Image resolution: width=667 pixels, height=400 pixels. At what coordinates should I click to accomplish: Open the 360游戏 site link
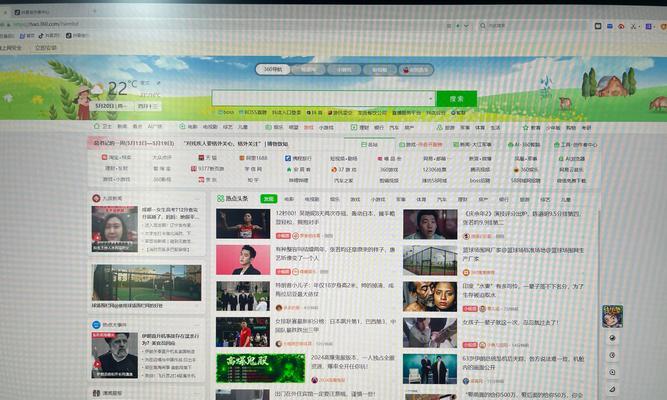point(389,169)
